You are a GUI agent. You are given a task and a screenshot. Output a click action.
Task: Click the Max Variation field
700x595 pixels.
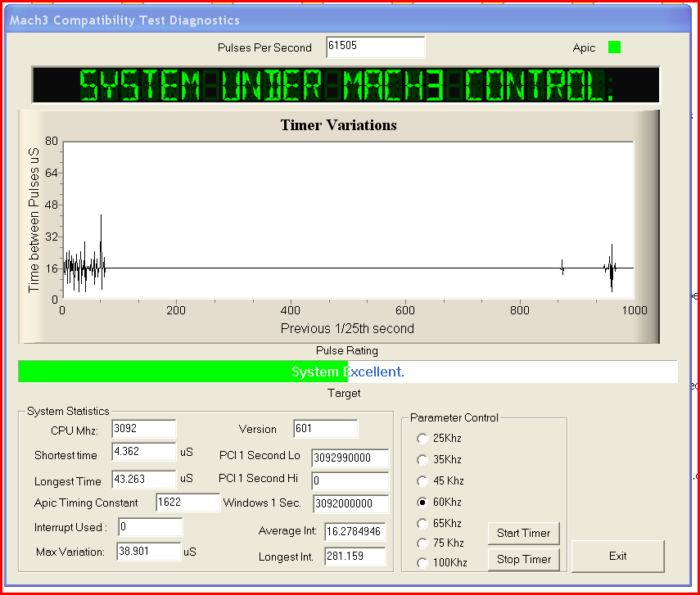pos(149,552)
